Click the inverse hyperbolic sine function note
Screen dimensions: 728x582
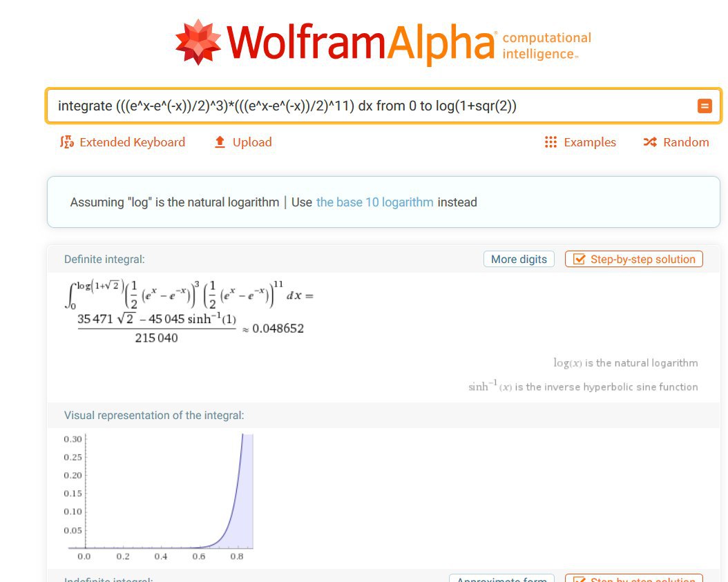coord(583,386)
